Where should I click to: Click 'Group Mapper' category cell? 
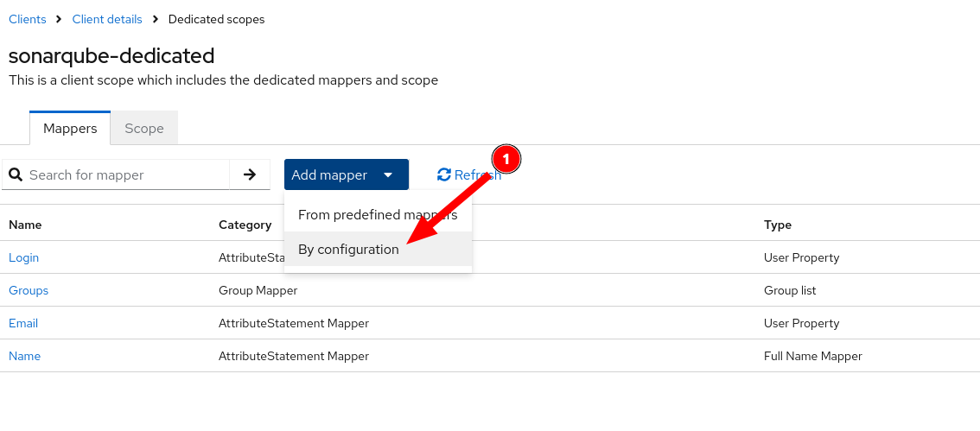pos(258,290)
